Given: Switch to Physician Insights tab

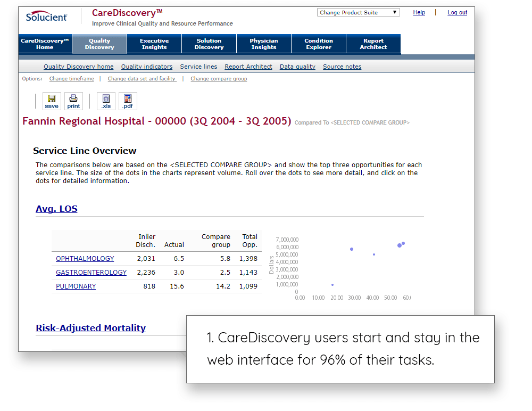Looking at the screenshot, I should point(264,44).
